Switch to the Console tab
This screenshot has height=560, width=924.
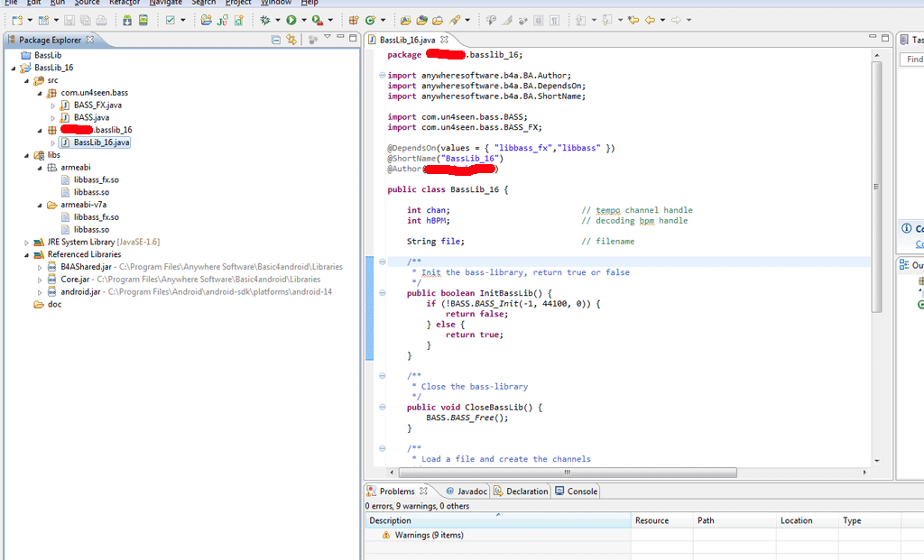click(577, 491)
